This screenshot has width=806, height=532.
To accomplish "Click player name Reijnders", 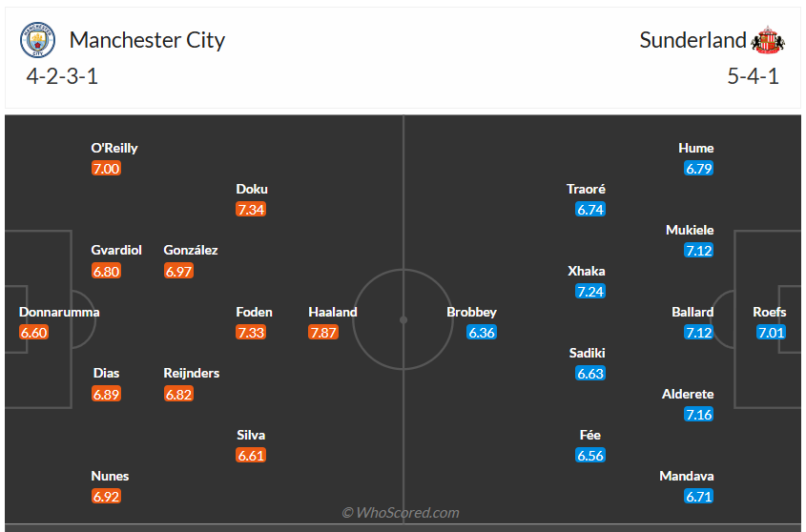I will tap(192, 373).
